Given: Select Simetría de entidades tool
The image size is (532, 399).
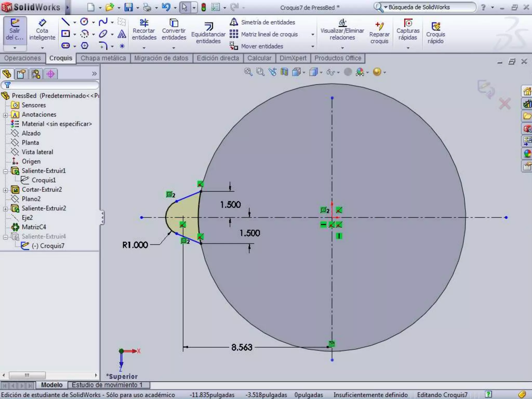Looking at the screenshot, I should (x=263, y=22).
